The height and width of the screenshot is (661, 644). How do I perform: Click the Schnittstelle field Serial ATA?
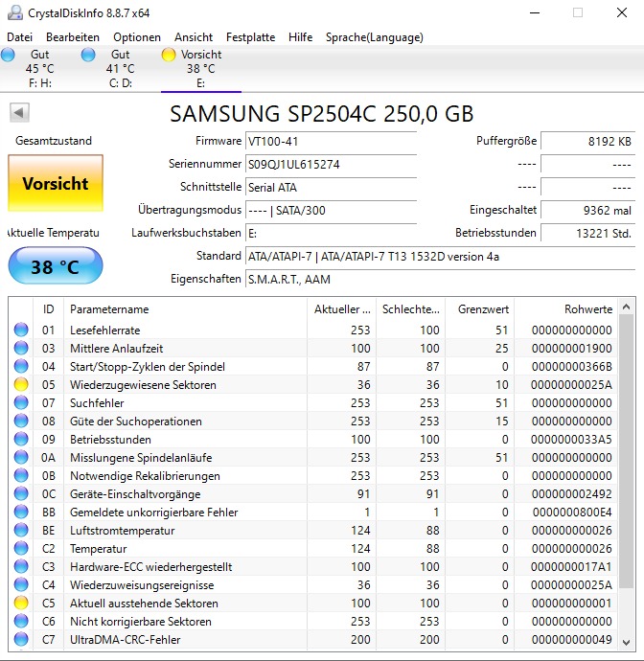[x=331, y=187]
